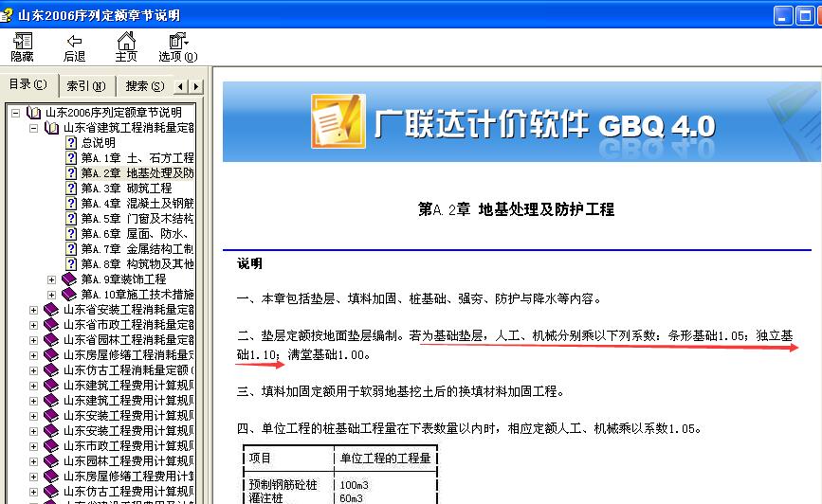Open 第A.4章 混凝土及钢筋 topic
This screenshot has width=822, height=504.
137,204
